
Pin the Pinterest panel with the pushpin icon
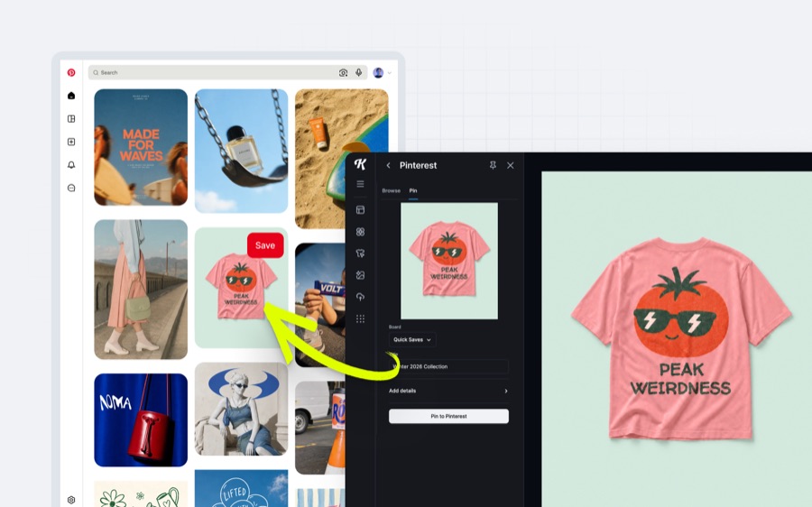pos(493,165)
